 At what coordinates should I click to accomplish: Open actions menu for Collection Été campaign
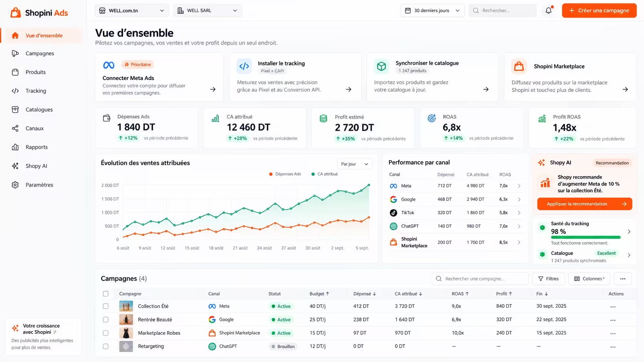613,307
